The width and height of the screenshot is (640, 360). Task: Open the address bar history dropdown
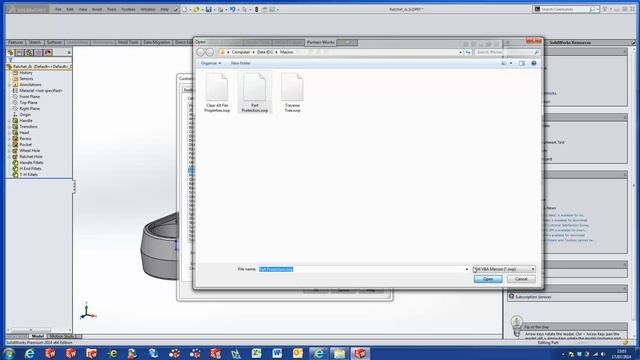click(x=460, y=52)
